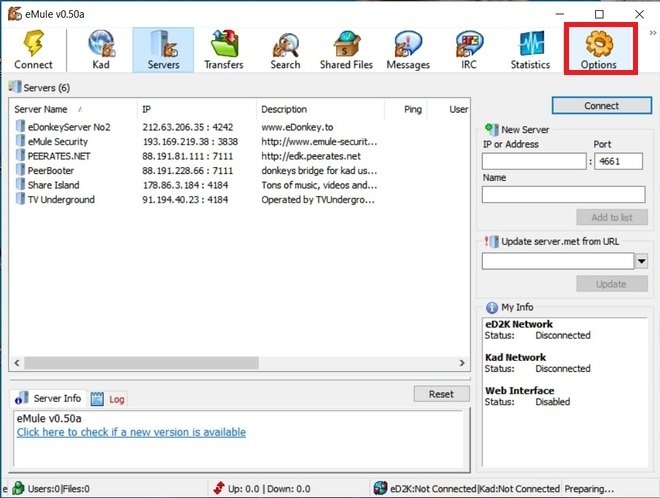Click IP 178.86.3.184 : 4184

tap(185, 185)
